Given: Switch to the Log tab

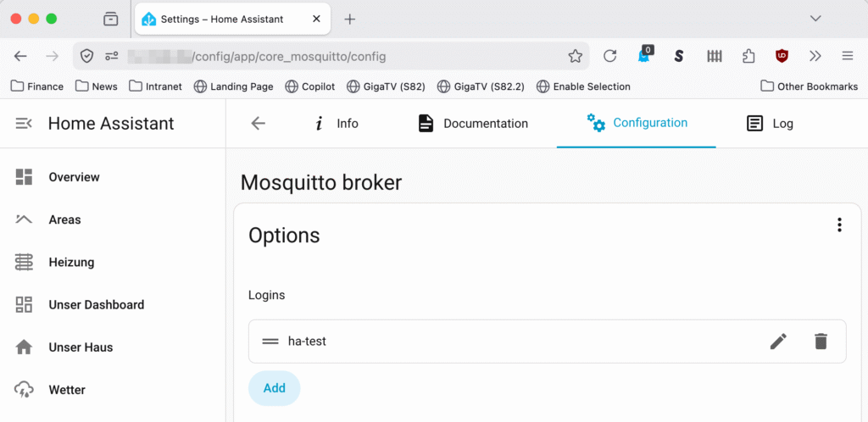Looking at the screenshot, I should point(770,124).
